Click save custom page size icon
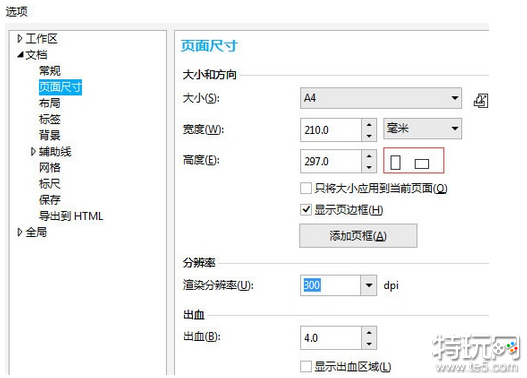The width and height of the screenshot is (527, 378). [x=481, y=100]
